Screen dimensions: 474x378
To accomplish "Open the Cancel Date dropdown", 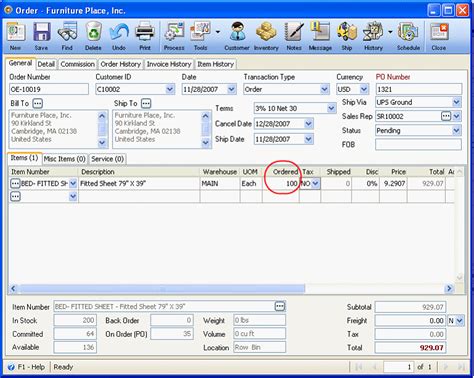I will (309, 124).
